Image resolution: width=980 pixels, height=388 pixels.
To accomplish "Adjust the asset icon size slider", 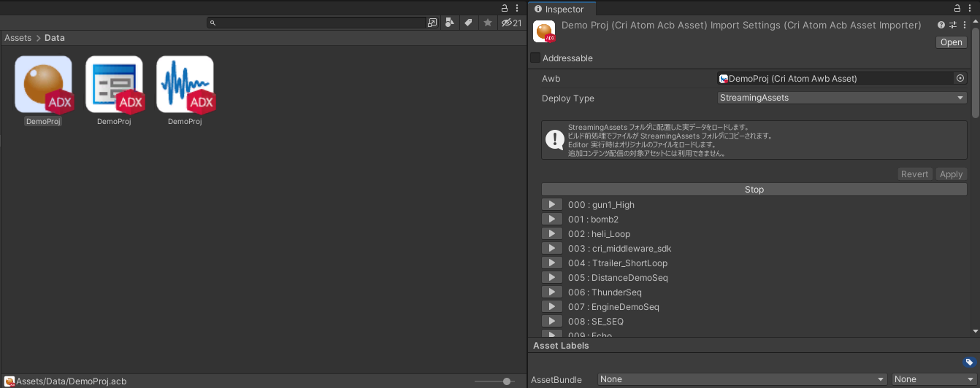I will (507, 381).
